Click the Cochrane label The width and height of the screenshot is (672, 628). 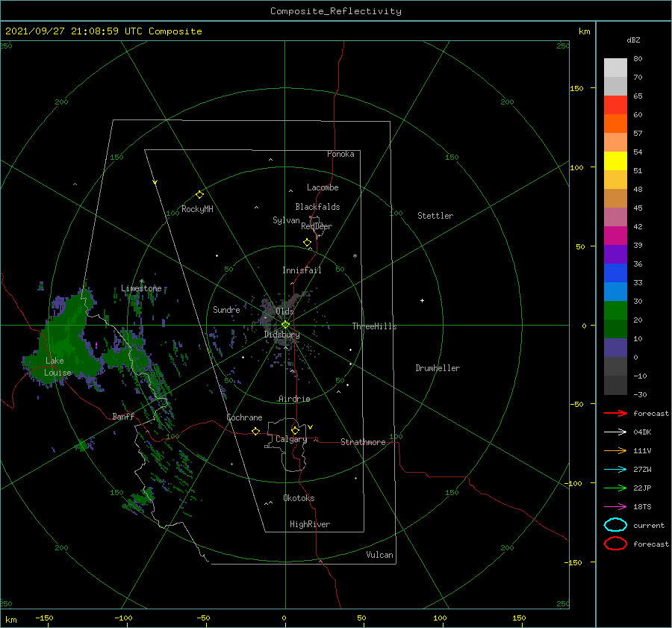point(244,417)
